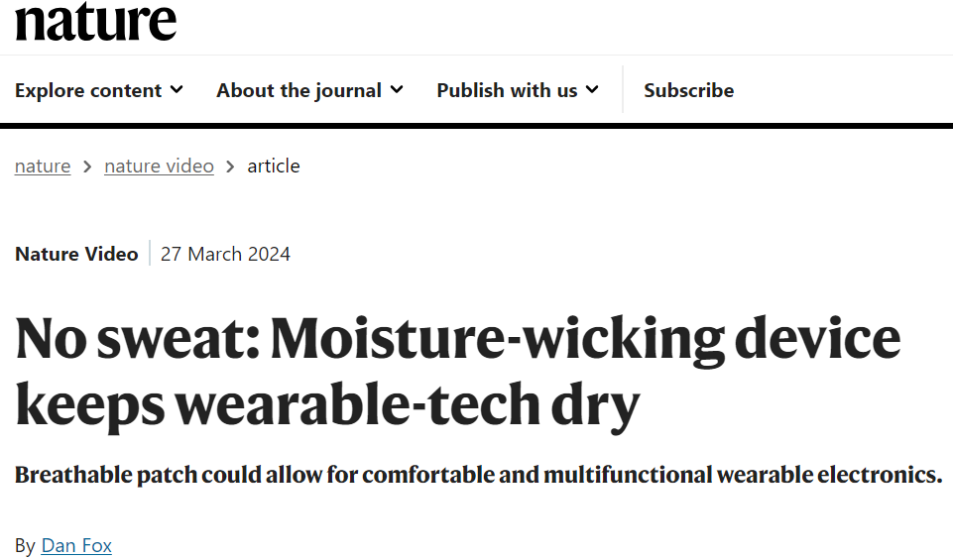
Task: Open the About the journal menu
Action: tap(309, 90)
